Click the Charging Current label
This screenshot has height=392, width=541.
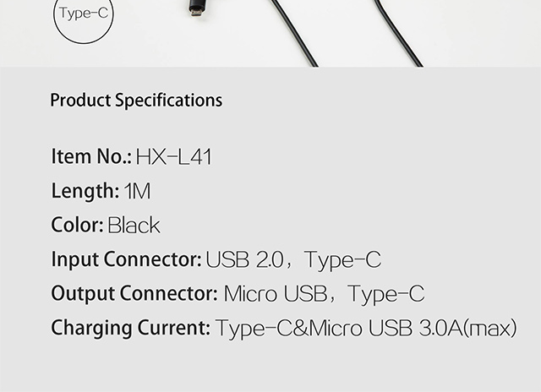130,328
